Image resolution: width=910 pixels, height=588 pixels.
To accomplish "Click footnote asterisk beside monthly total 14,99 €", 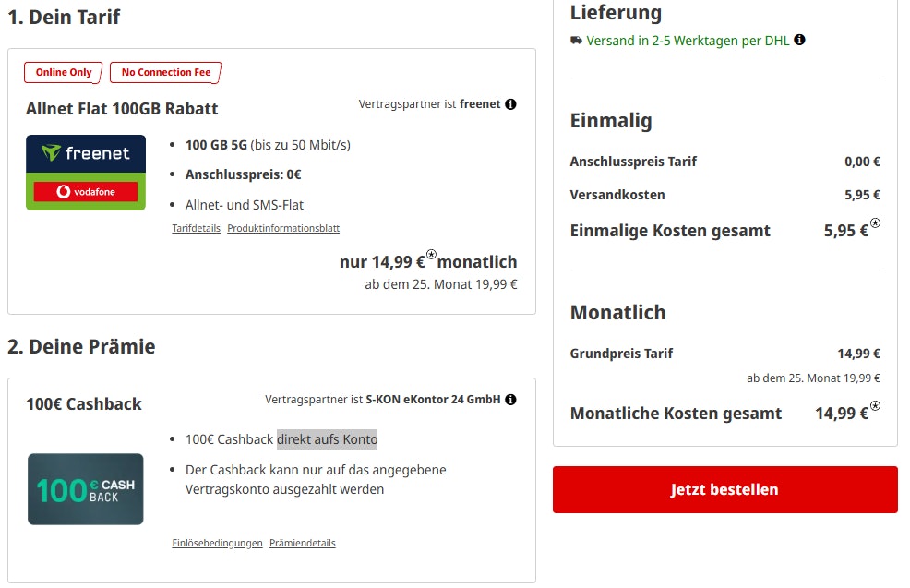I will pyautogui.click(x=875, y=406).
